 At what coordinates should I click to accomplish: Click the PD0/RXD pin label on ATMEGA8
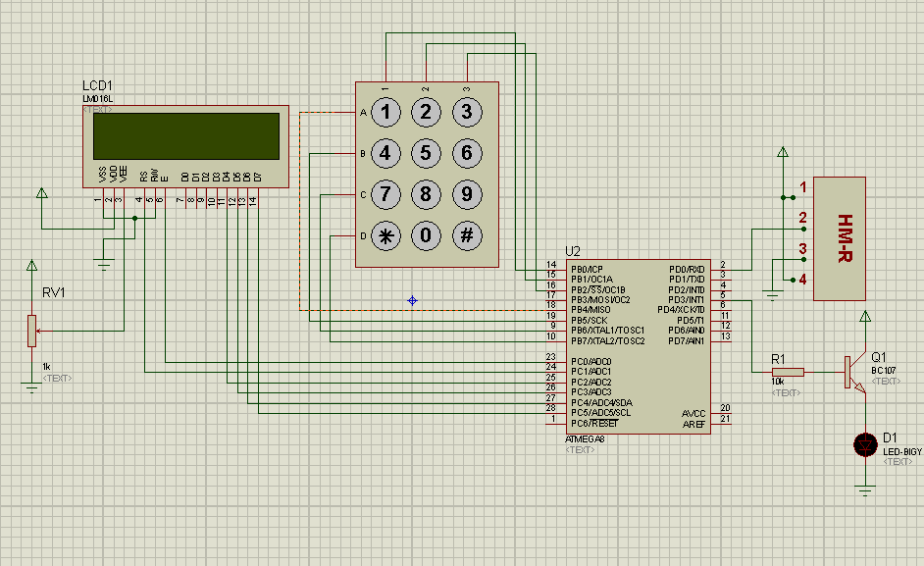pos(687,269)
